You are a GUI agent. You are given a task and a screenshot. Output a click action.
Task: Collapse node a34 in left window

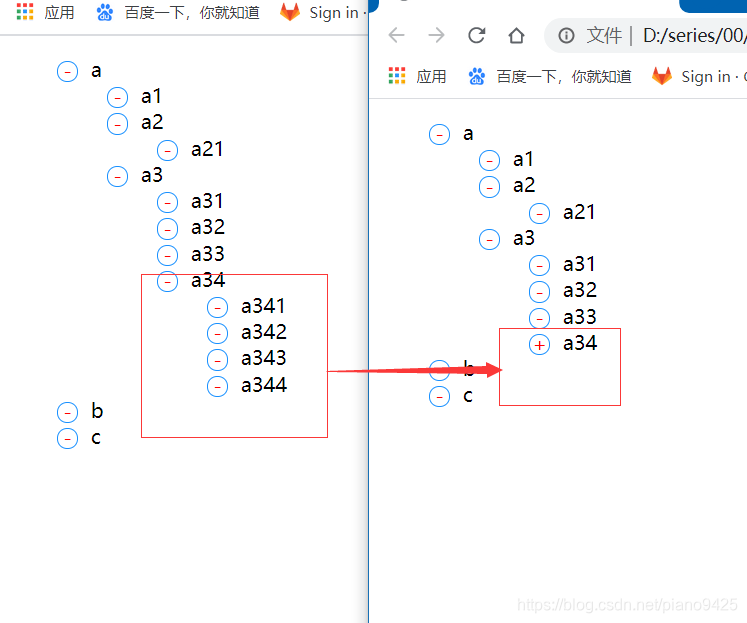coord(167,281)
